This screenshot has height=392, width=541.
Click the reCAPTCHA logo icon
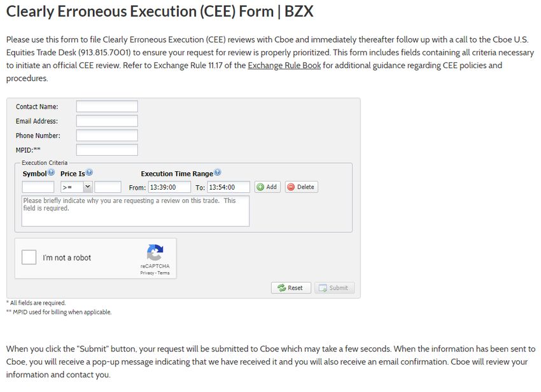coord(155,253)
